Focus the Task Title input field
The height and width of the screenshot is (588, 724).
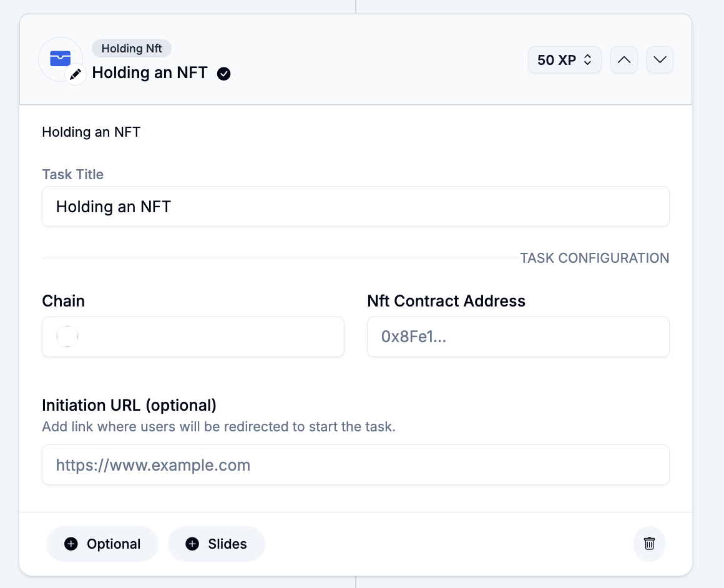355,207
